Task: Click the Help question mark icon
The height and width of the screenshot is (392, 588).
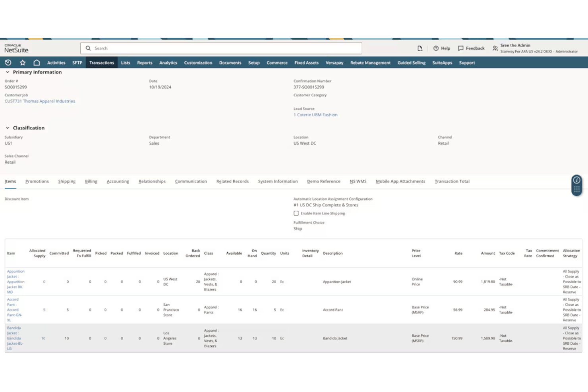Action: 436,48
